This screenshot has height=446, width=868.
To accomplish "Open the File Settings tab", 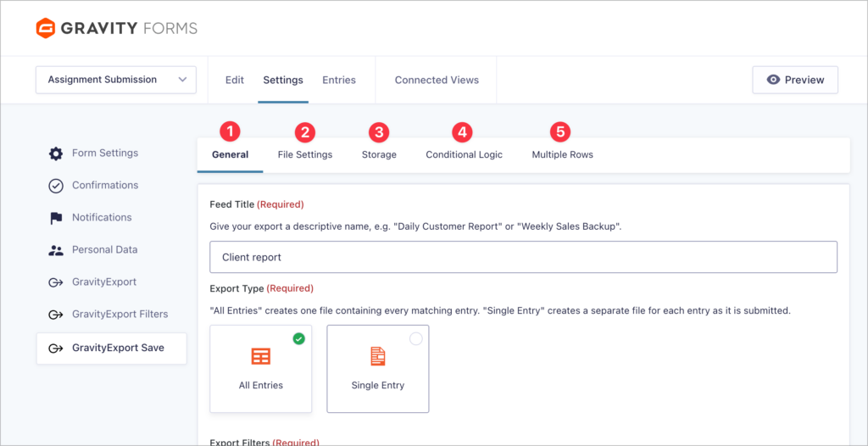I will point(305,154).
